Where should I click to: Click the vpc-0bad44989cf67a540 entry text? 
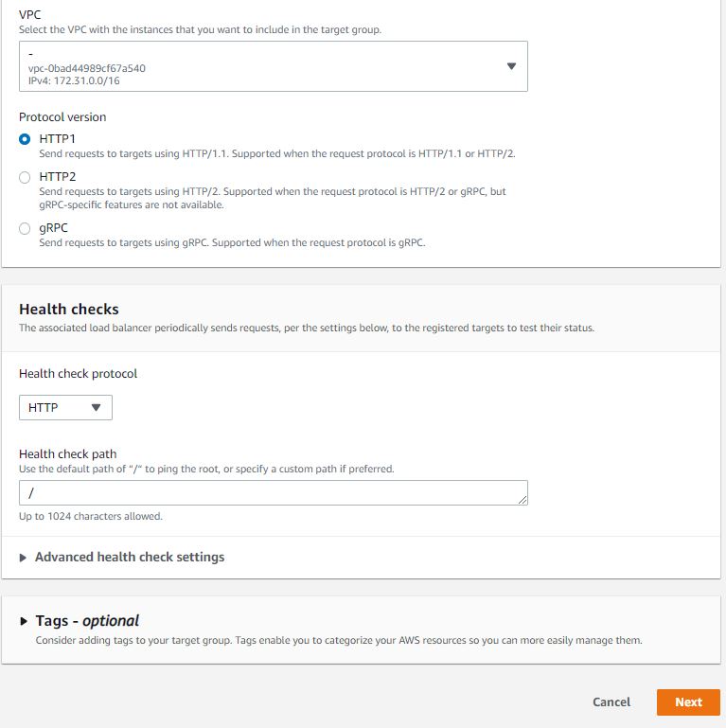click(87, 68)
